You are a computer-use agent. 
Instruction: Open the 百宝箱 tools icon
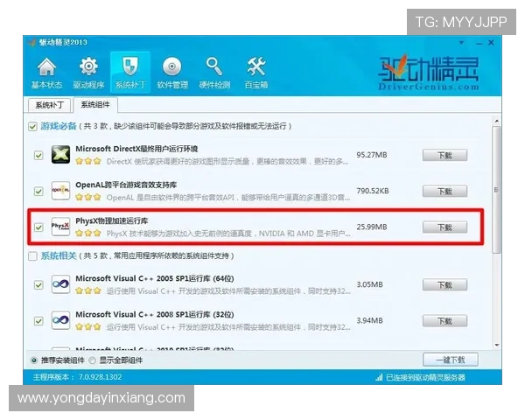tap(256, 73)
